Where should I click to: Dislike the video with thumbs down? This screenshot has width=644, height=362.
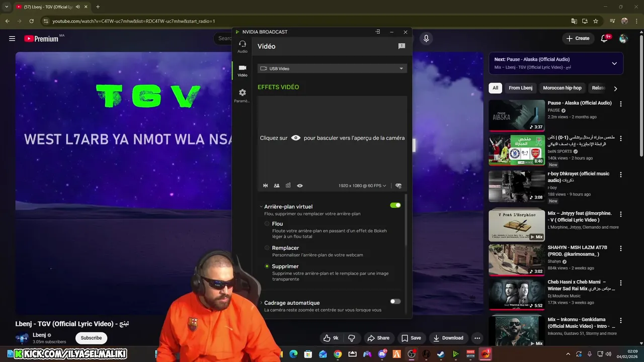point(352,338)
